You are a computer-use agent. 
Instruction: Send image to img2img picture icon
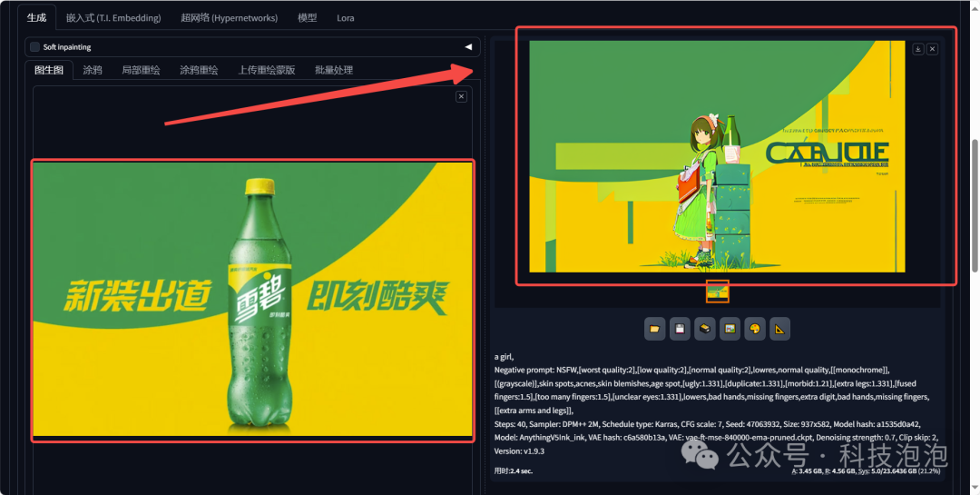click(x=730, y=329)
